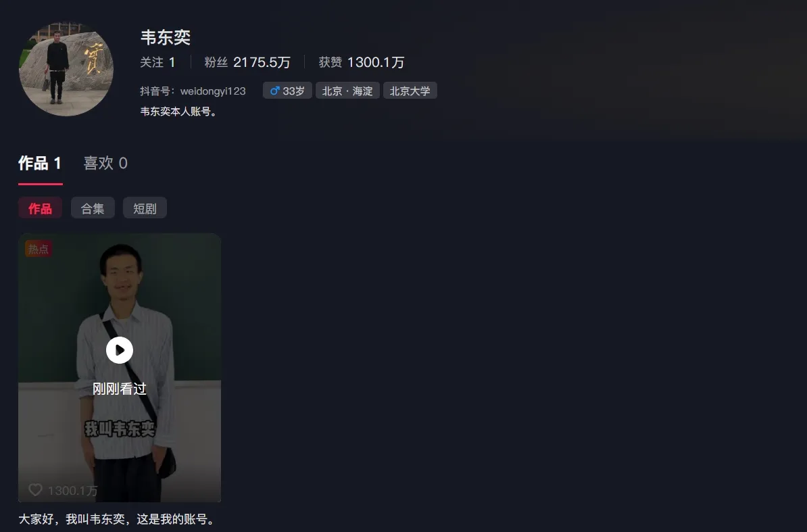
Task: Click the 获赞 1300.1万 likes stat
Action: click(x=362, y=62)
